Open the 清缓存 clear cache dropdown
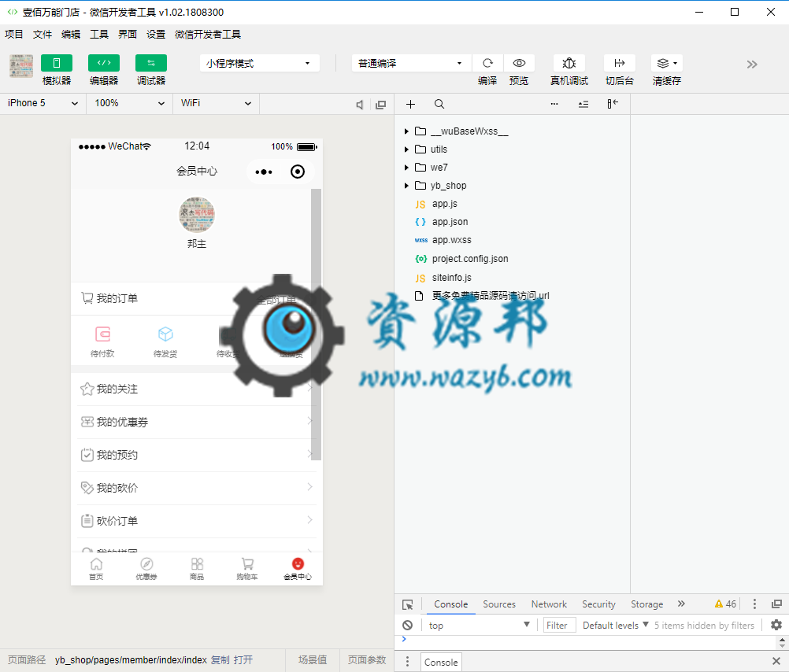Viewport: 789px width, 672px height. (x=667, y=64)
